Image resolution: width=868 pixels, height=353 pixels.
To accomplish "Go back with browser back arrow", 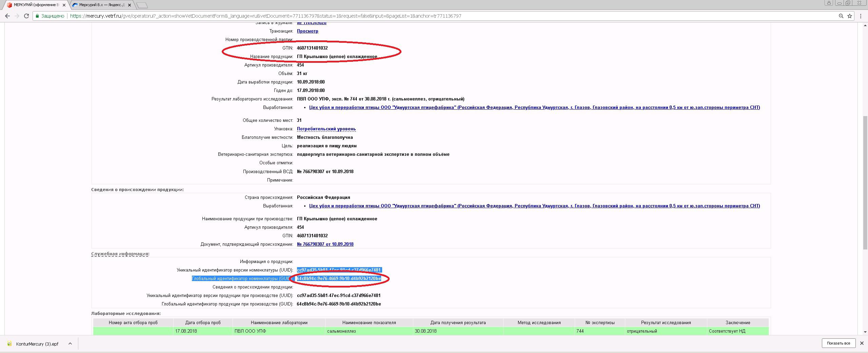I will [x=7, y=16].
